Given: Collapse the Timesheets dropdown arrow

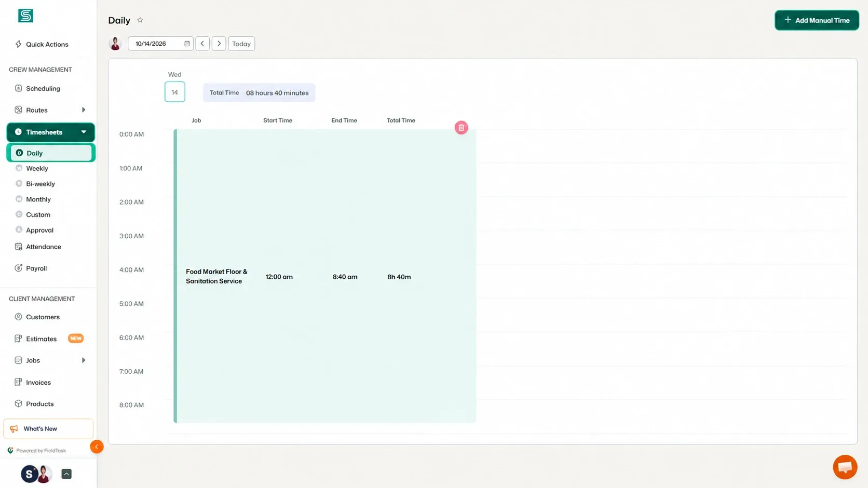Looking at the screenshot, I should point(84,132).
